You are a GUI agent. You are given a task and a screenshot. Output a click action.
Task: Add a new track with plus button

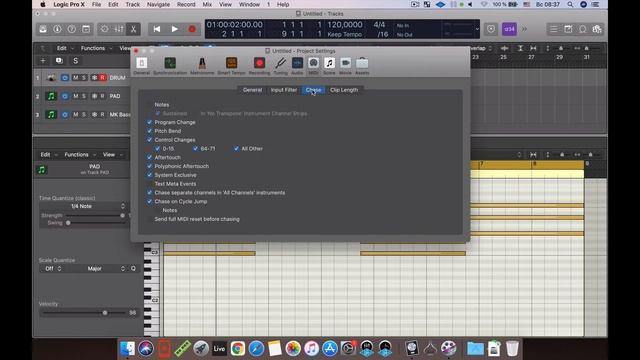click(43, 60)
